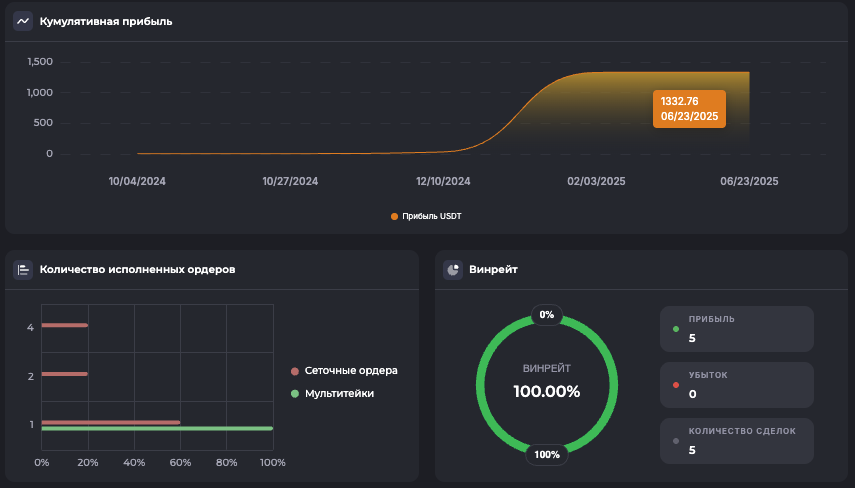Click the bar chart icon beside Количество исполненных ордеров

[x=23, y=269]
